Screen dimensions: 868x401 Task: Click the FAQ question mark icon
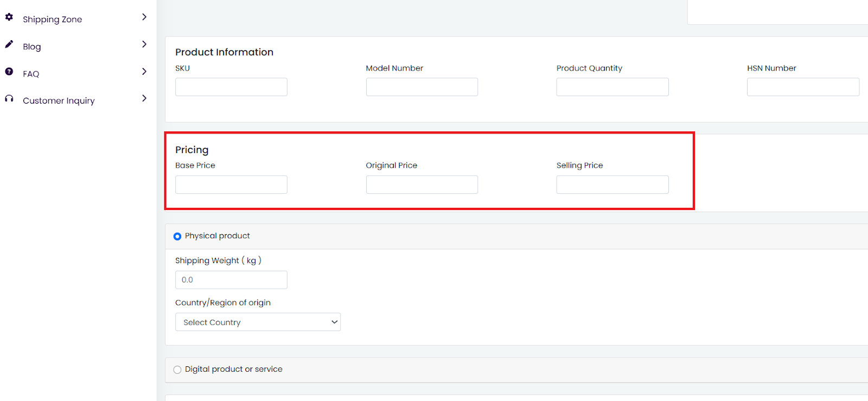click(x=9, y=72)
